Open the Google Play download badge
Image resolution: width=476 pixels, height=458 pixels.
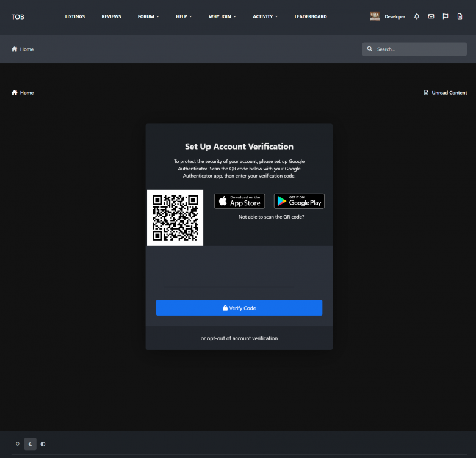pos(299,201)
